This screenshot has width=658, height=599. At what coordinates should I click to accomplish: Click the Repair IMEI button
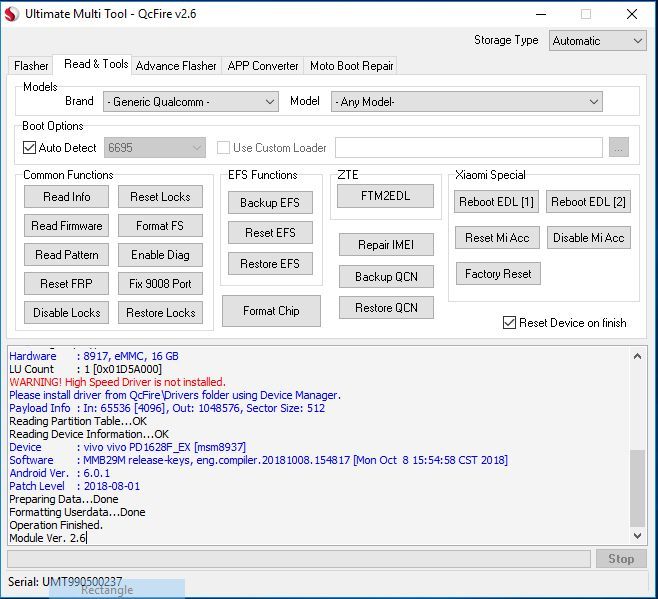[386, 245]
